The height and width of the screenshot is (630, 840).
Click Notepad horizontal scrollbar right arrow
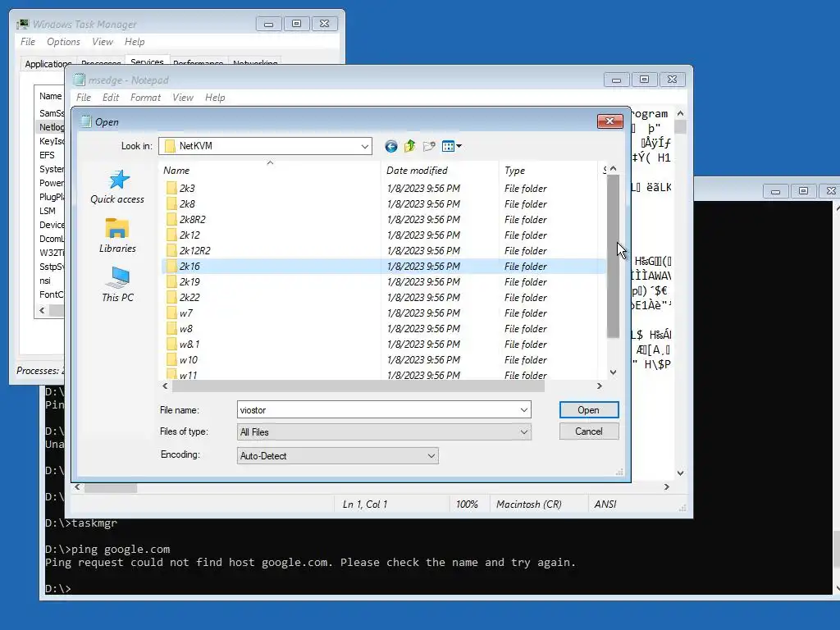[x=666, y=487]
